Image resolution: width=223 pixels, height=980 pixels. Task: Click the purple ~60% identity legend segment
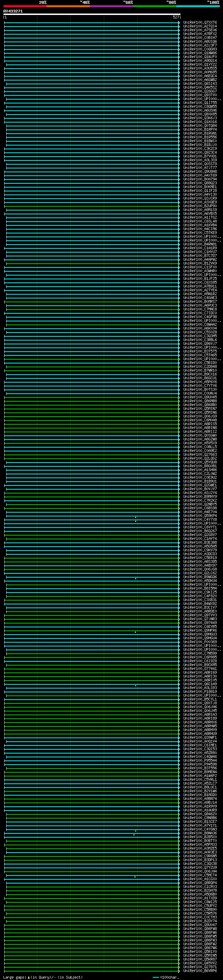[111, 6]
